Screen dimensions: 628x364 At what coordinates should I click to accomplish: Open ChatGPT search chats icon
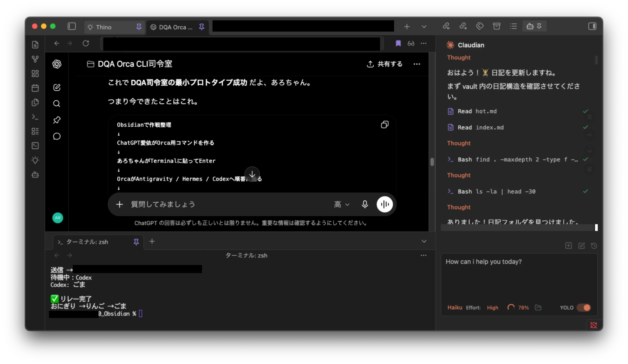[57, 103]
